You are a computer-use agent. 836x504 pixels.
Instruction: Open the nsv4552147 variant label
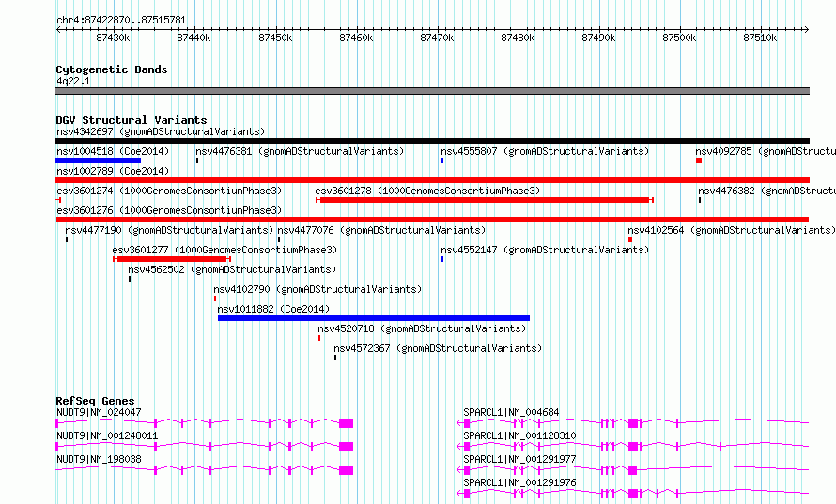[x=545, y=250]
